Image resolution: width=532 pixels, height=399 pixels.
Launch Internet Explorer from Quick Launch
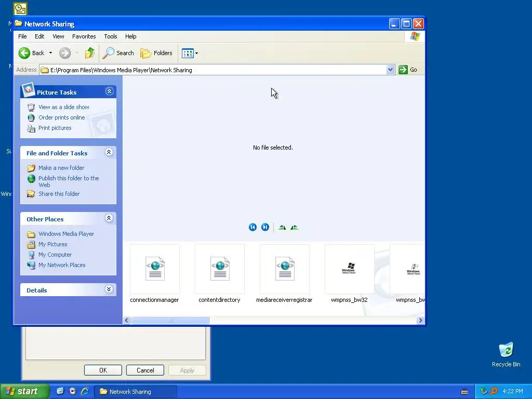pyautogui.click(x=85, y=391)
